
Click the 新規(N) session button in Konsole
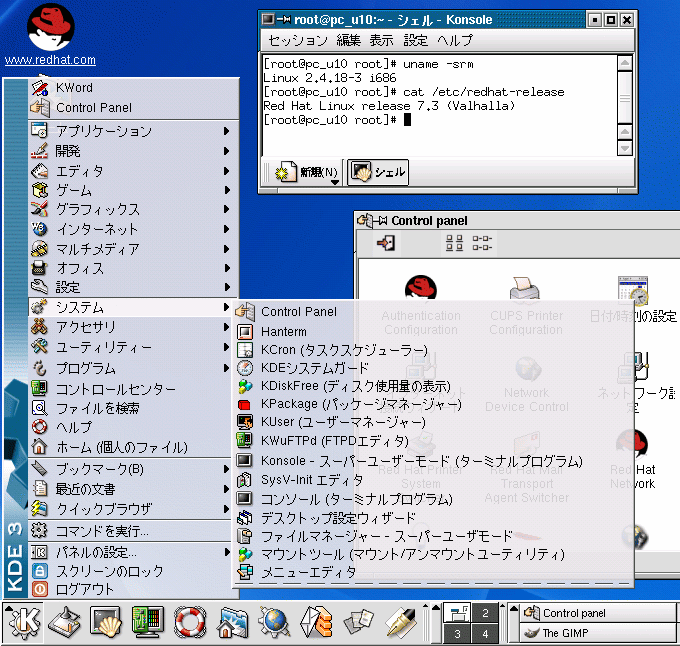pos(307,173)
